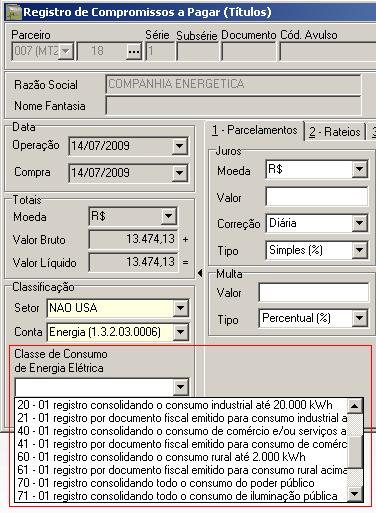This screenshot has height=513, width=376.
Task: Click the Nome Fantasia field
Action: click(x=233, y=106)
